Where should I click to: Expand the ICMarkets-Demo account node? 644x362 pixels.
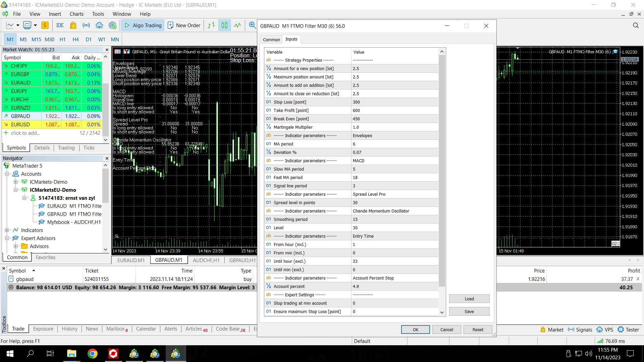(15, 182)
